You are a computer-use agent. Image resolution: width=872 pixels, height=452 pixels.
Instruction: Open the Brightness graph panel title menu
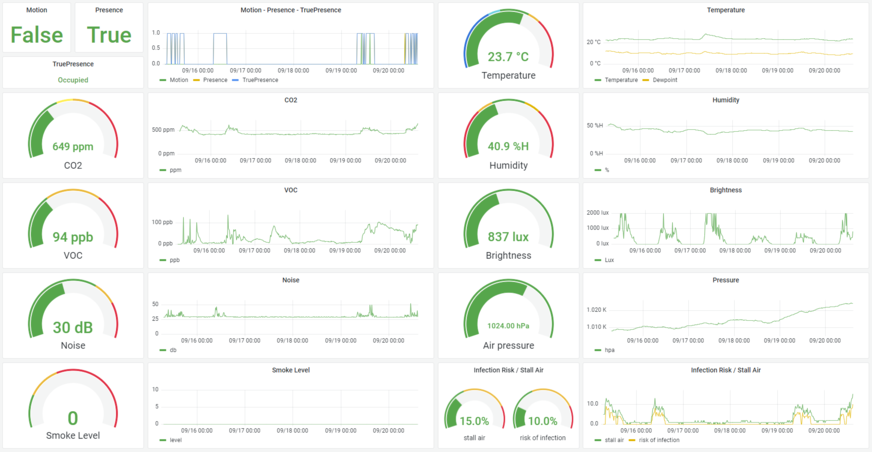(725, 190)
